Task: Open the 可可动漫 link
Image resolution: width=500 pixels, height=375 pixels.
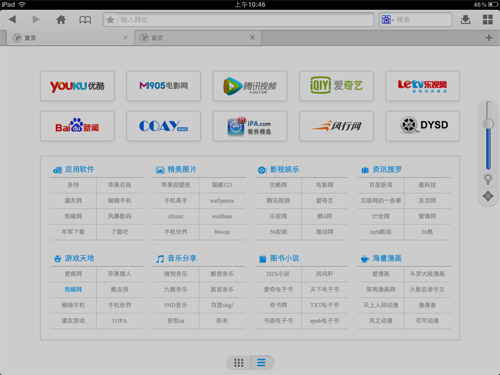Action: pyautogui.click(x=427, y=321)
